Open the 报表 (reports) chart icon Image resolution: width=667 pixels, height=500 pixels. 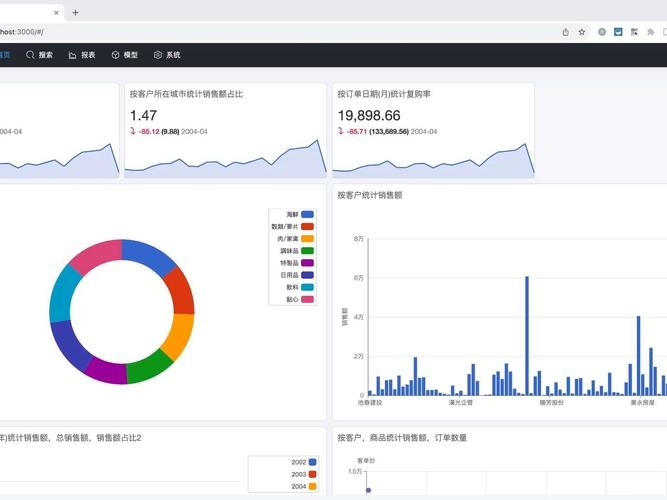coord(73,55)
